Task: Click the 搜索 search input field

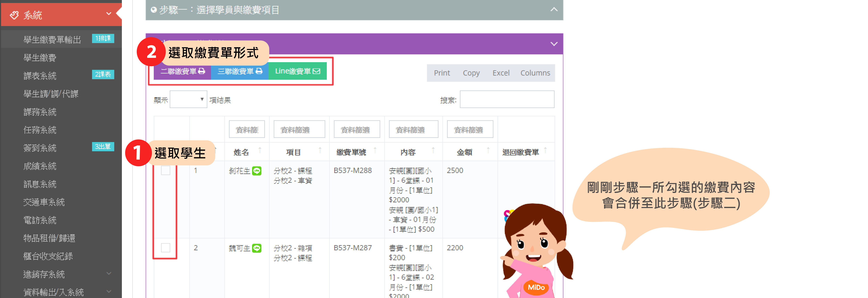Action: (x=507, y=100)
